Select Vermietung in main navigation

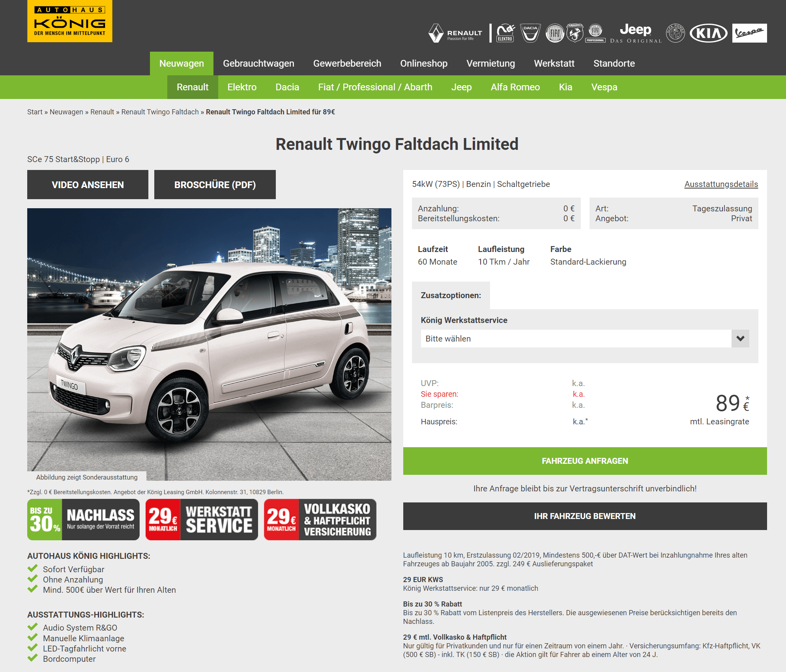pos(490,63)
